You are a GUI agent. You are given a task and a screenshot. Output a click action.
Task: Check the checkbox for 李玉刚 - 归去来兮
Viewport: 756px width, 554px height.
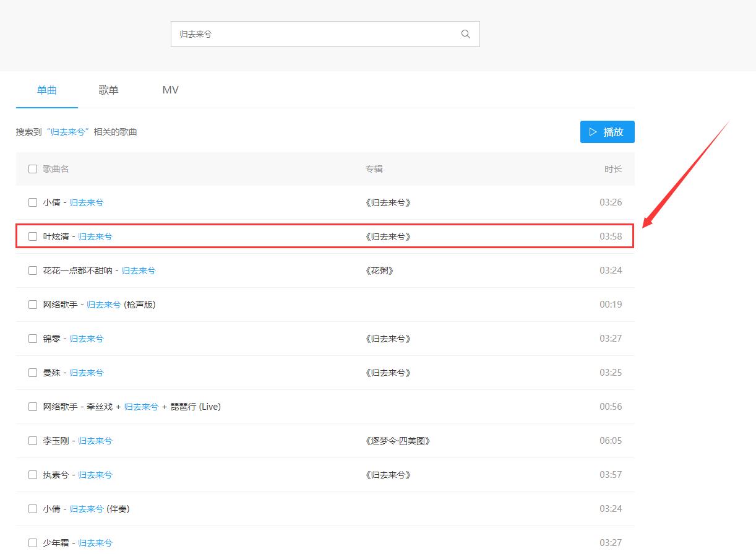[33, 440]
